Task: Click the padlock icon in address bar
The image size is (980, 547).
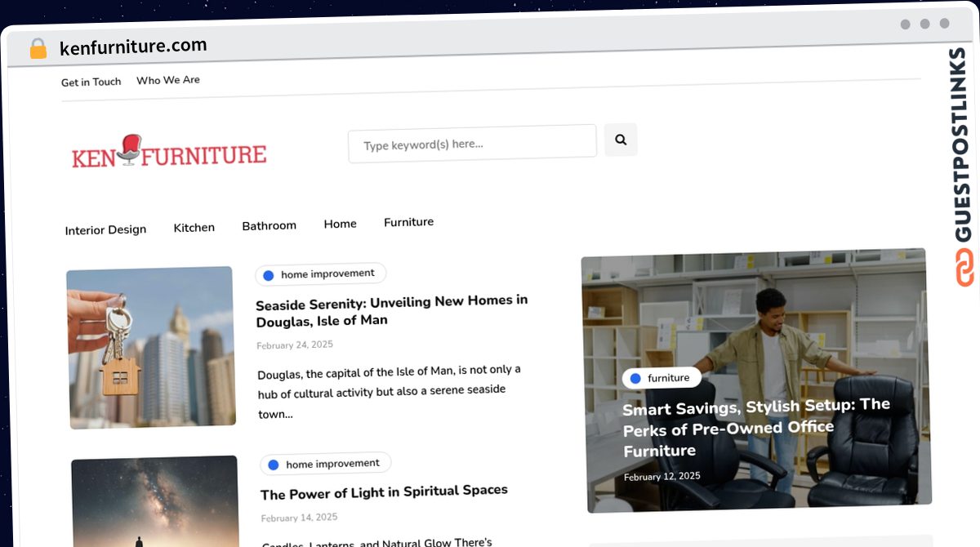Action: tap(38, 48)
